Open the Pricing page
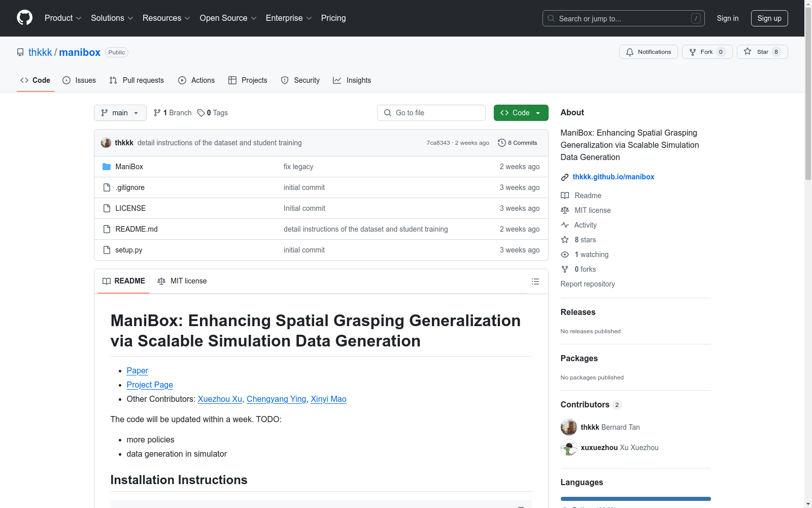Viewport: 812px width, 508px height. pyautogui.click(x=333, y=18)
